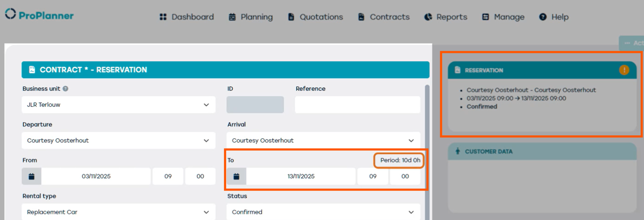
Task: Click the Business unit help icon
Action: pos(65,89)
